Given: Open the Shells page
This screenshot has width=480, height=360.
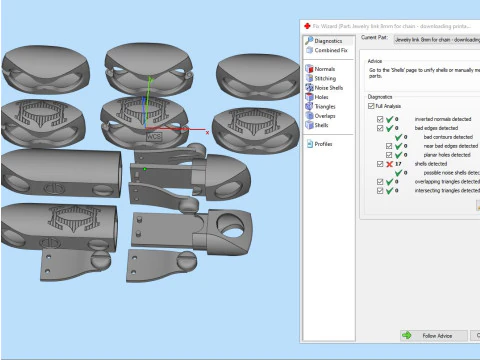Looking at the screenshot, I should point(321,125).
